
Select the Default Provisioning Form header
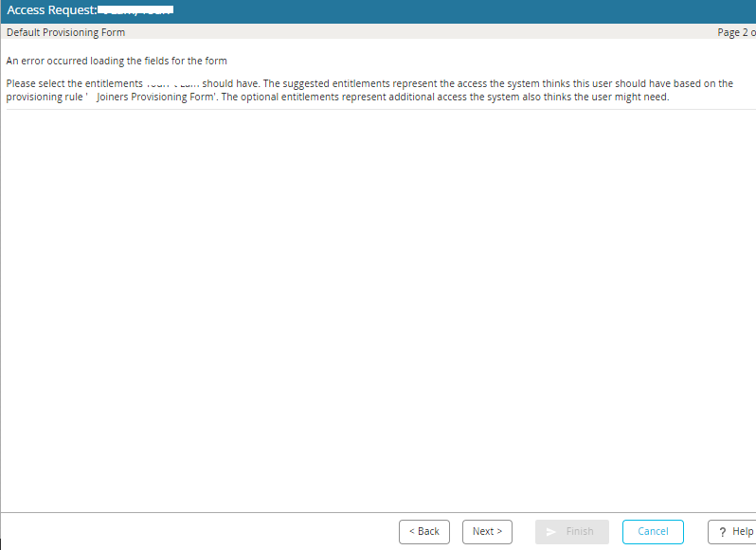[x=65, y=32]
